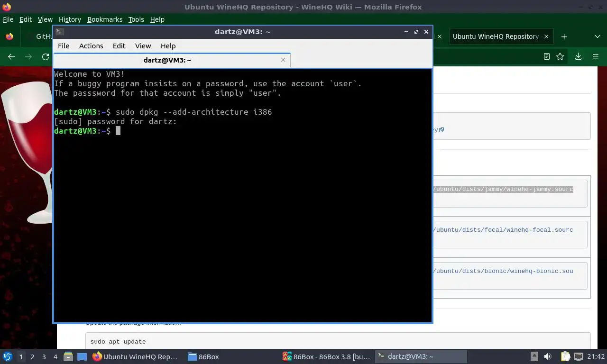Click the 'sudo apt update' code text
The width and height of the screenshot is (607, 364).
[118, 342]
